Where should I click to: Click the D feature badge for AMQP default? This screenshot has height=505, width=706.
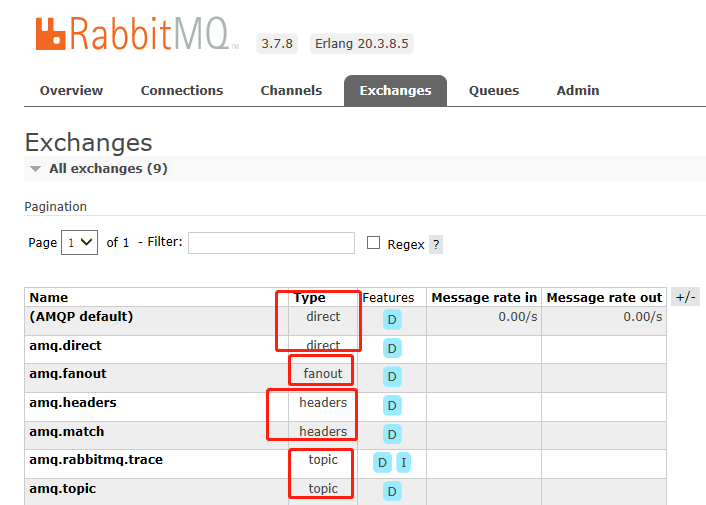pyautogui.click(x=392, y=320)
